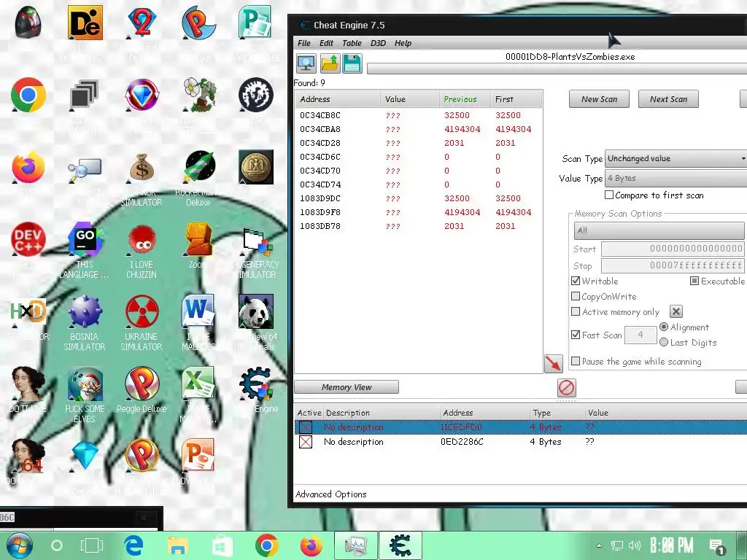The image size is (747, 560).
Task: Open the Publisher desktop shortcut
Action: (x=255, y=23)
